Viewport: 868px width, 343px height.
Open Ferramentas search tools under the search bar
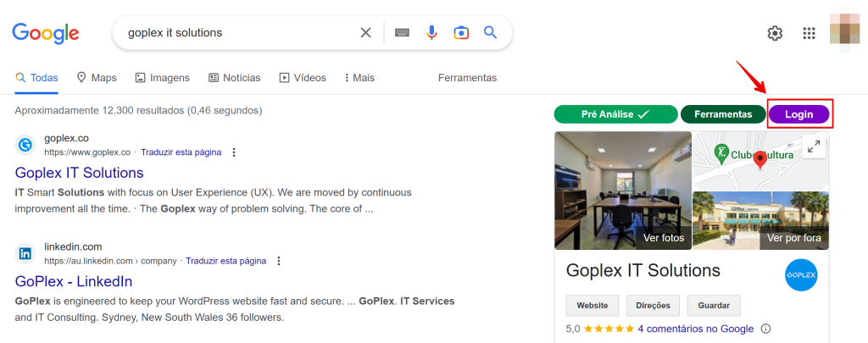[x=467, y=78]
